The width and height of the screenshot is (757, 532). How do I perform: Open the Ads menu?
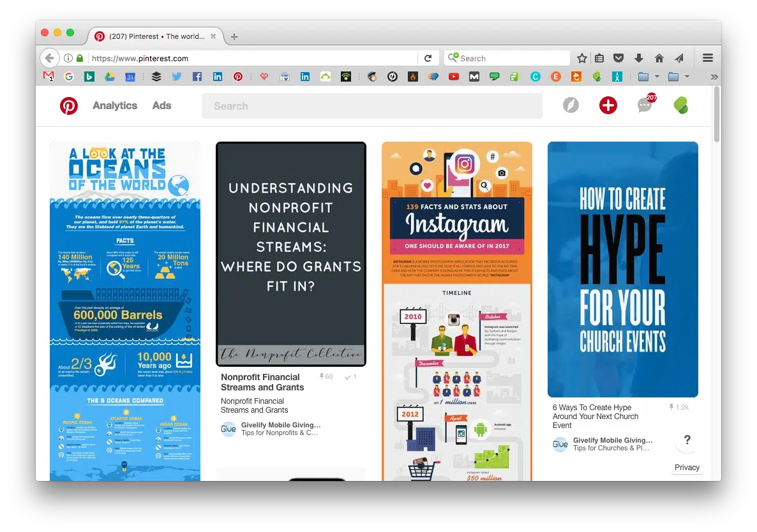tap(161, 106)
